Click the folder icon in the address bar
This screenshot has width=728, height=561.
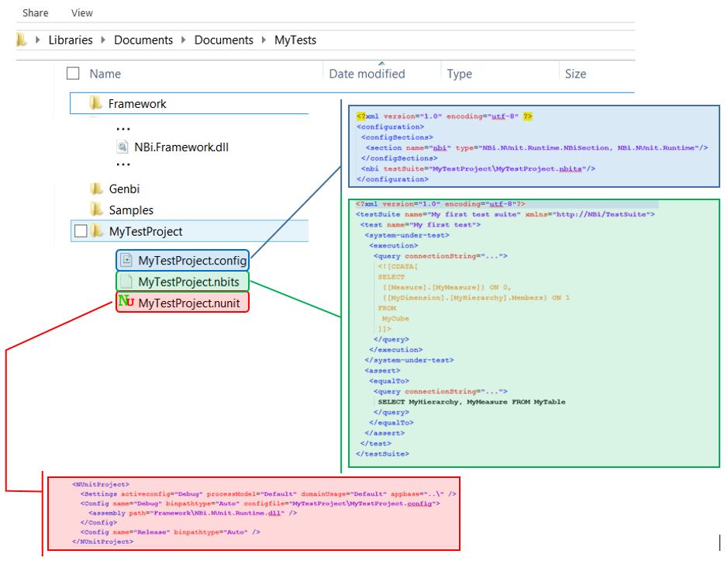click(x=22, y=40)
